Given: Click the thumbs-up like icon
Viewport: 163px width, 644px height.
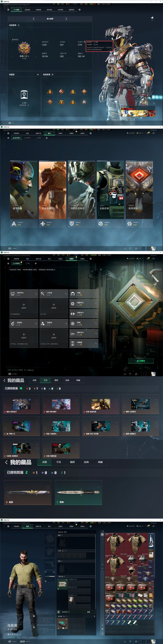Looking at the screenshot, I should 152,18.
